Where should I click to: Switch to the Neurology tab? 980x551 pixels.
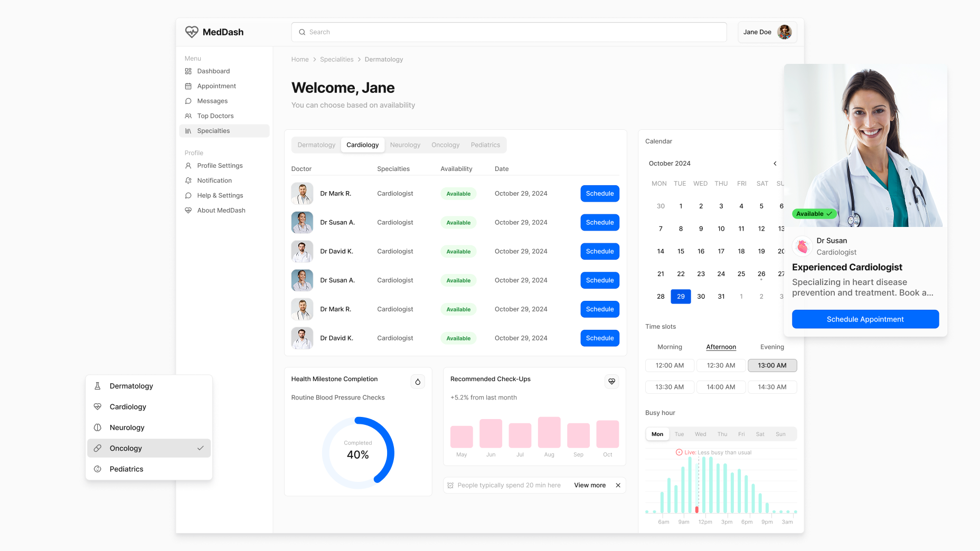(405, 145)
